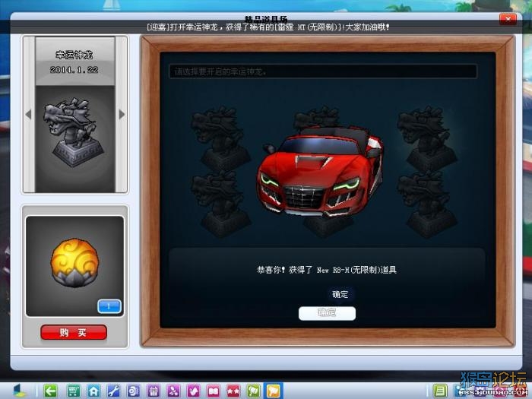The height and width of the screenshot is (399, 532).
Task: Click the date text 2014.1.22
Action: pos(74,70)
